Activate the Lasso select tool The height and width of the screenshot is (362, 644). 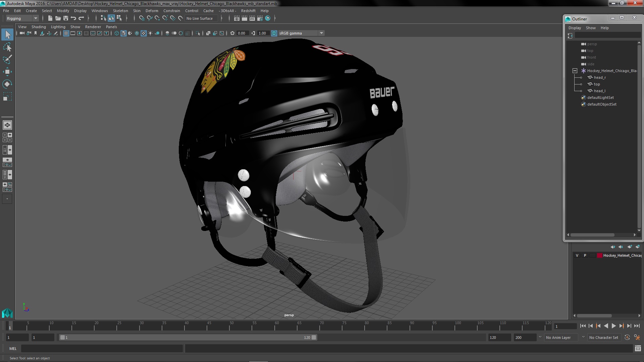[x=7, y=47]
